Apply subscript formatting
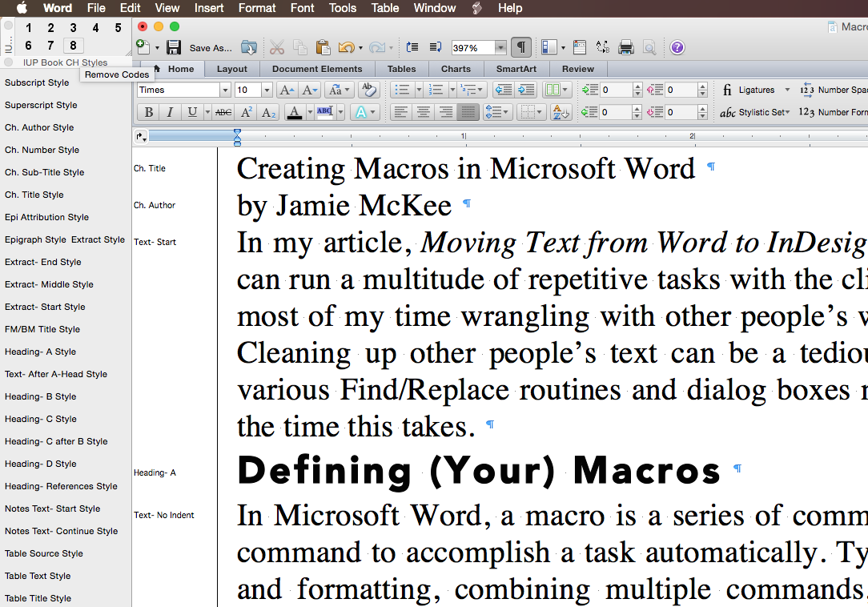 [268, 112]
